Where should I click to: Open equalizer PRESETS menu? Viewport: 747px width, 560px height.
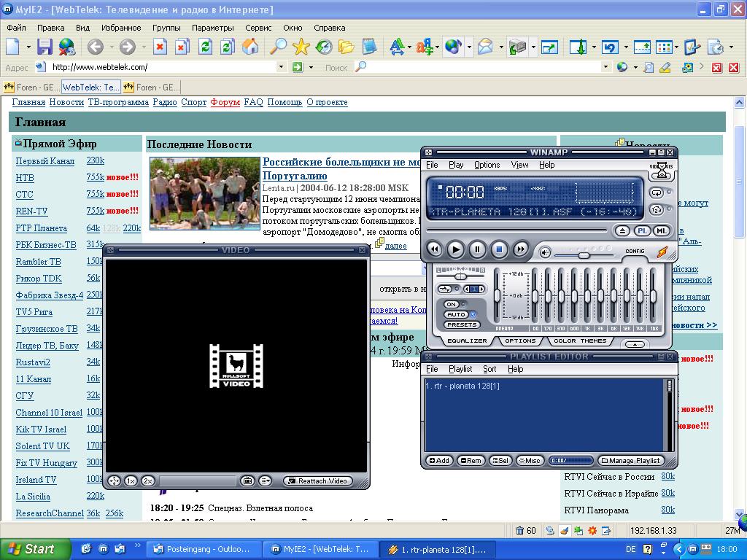click(462, 324)
